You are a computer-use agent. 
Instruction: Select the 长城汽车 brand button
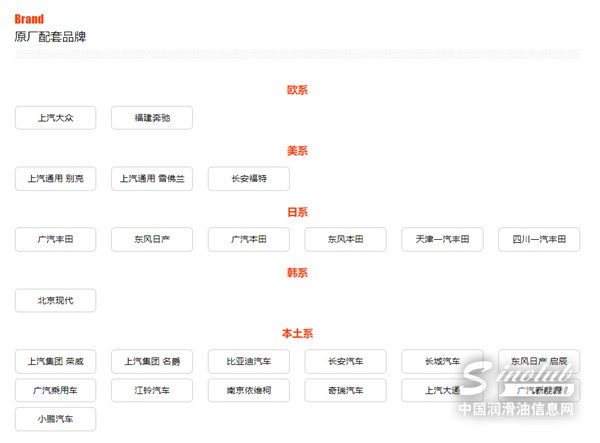point(442,362)
